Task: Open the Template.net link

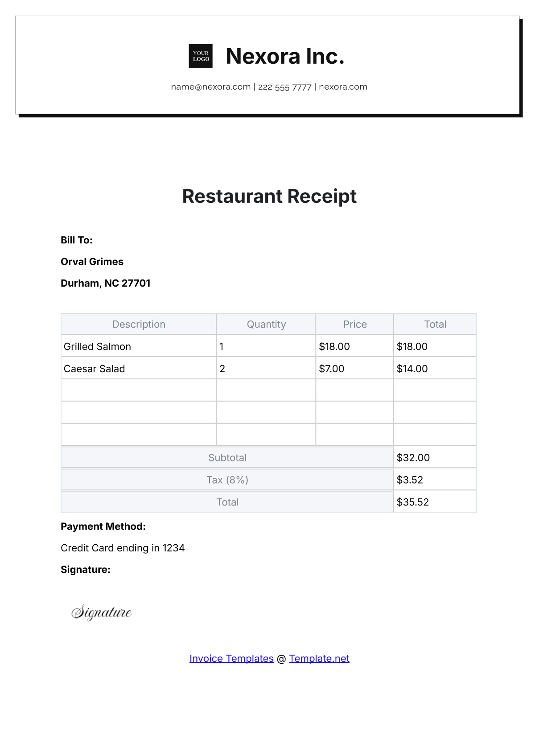Action: [x=319, y=658]
